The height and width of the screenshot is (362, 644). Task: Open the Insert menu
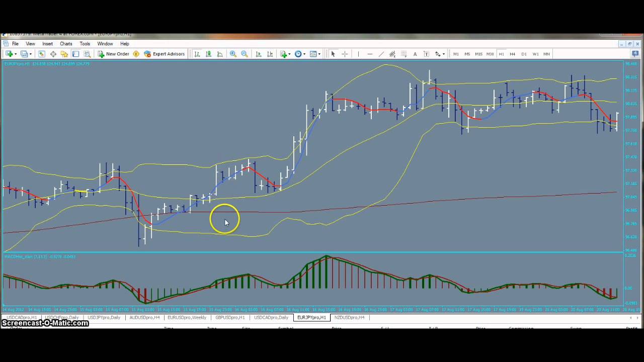click(x=48, y=44)
